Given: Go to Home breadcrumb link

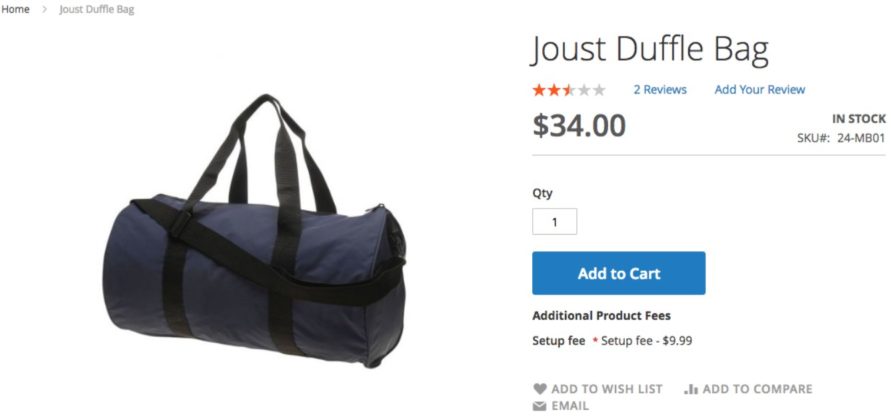Looking at the screenshot, I should coord(15,10).
